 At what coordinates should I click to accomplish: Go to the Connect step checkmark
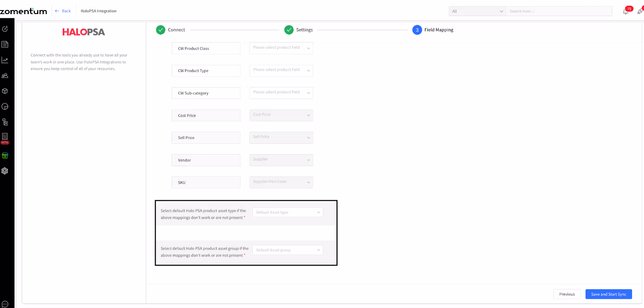[x=161, y=30]
